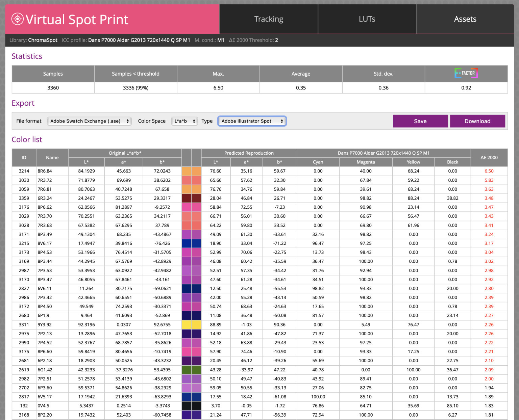Click the color name 8P2.20
Screen dimensions: 519x420
tap(45, 415)
